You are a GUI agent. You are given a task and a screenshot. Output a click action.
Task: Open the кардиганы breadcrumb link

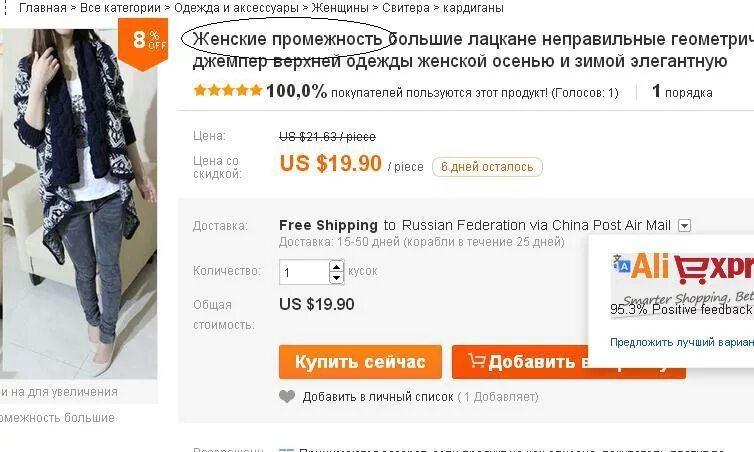point(473,8)
